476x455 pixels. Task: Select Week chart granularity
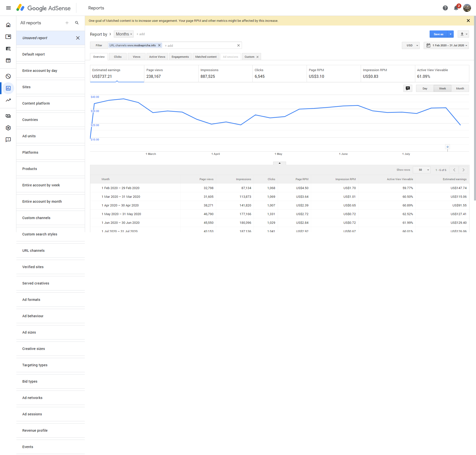[442, 88]
